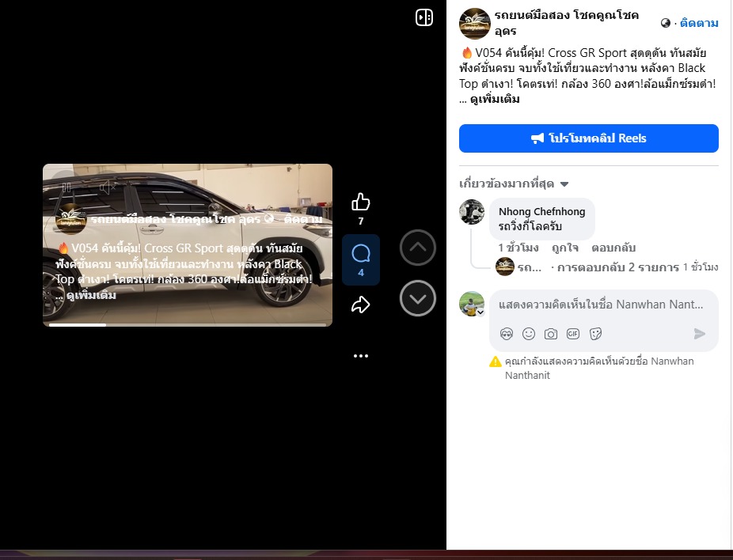
Task: Expand caption with ดูเพิ่มเติม in side panel
Action: (495, 99)
